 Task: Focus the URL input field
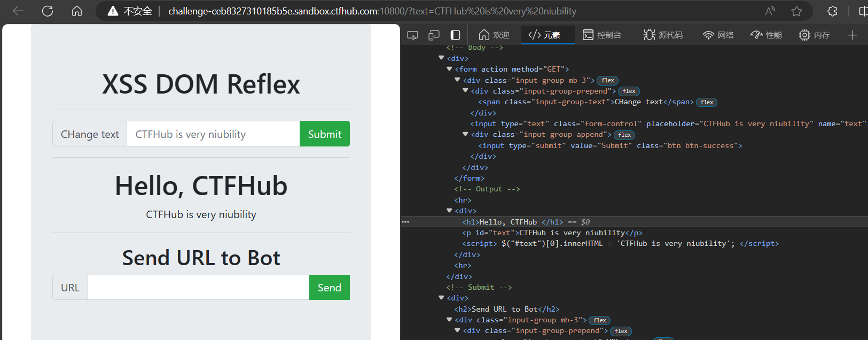tap(199, 288)
